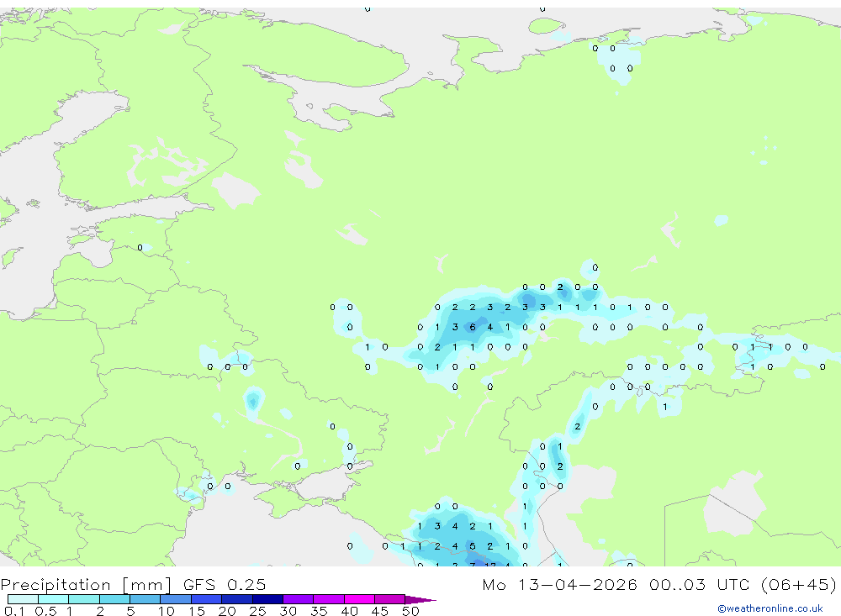Select the 'GFS 0.25' model label
The width and height of the screenshot is (841, 616).
[x=225, y=584]
